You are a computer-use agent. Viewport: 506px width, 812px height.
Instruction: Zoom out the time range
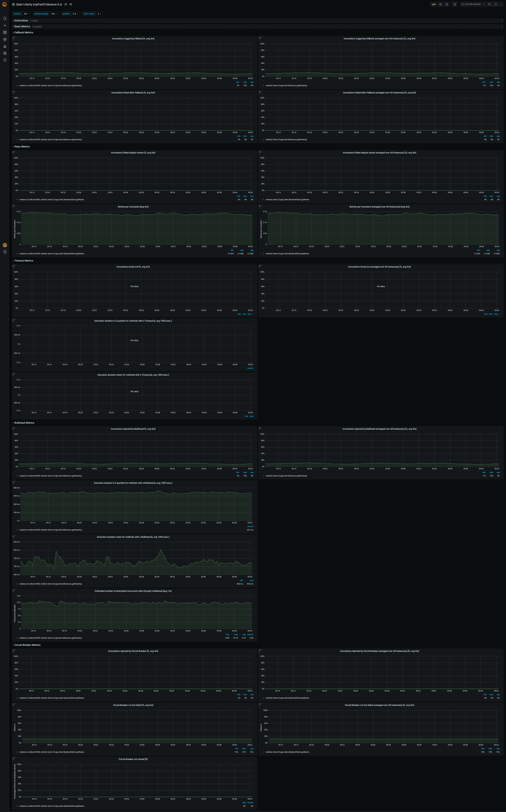[x=489, y=4]
